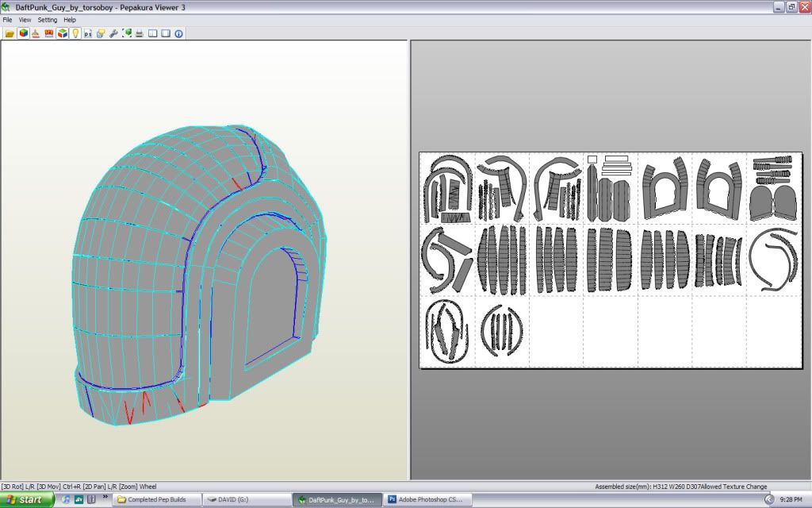The height and width of the screenshot is (508, 812).
Task: Click the green cube fit-view icon
Action: [x=127, y=33]
